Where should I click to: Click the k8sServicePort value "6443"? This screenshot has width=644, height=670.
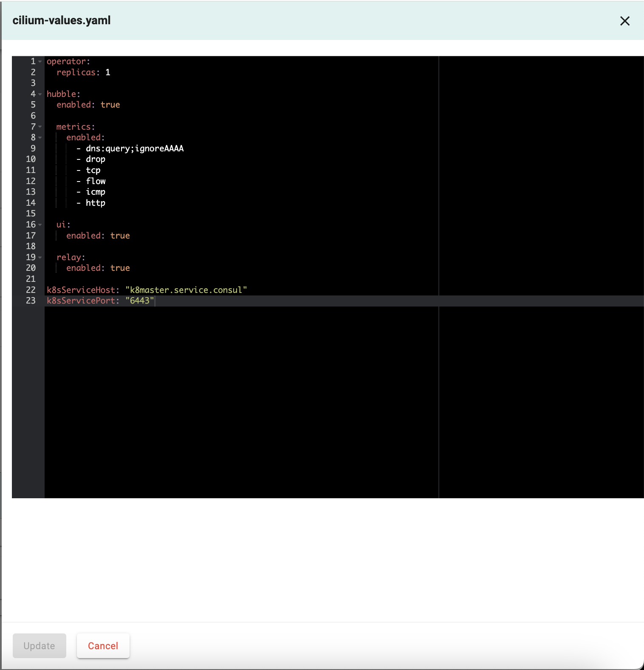click(140, 301)
